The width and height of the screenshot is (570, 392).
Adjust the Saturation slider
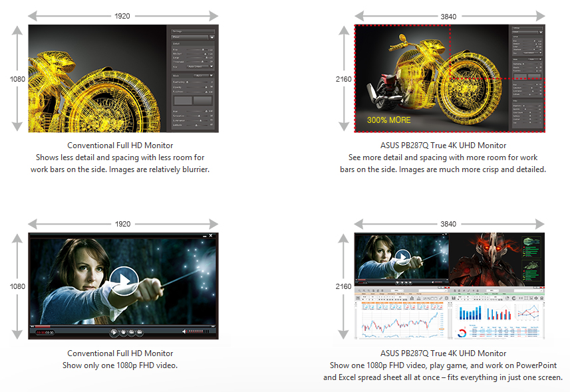tap(197, 116)
